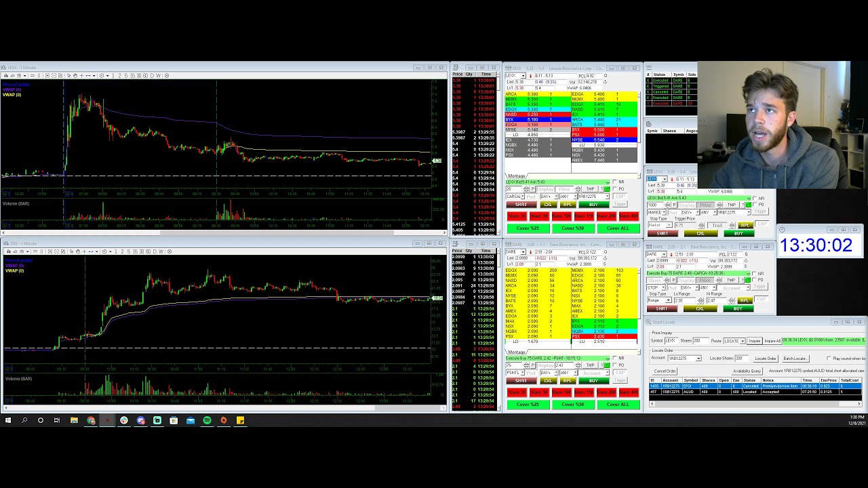
Task: Open the DARE symbol dropdown in DARE montage
Action: 524,252
